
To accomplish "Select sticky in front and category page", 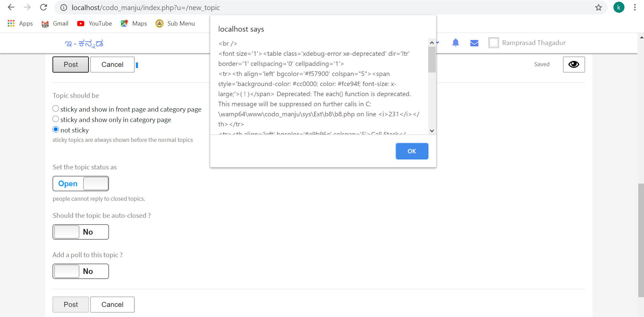I will (x=56, y=109).
